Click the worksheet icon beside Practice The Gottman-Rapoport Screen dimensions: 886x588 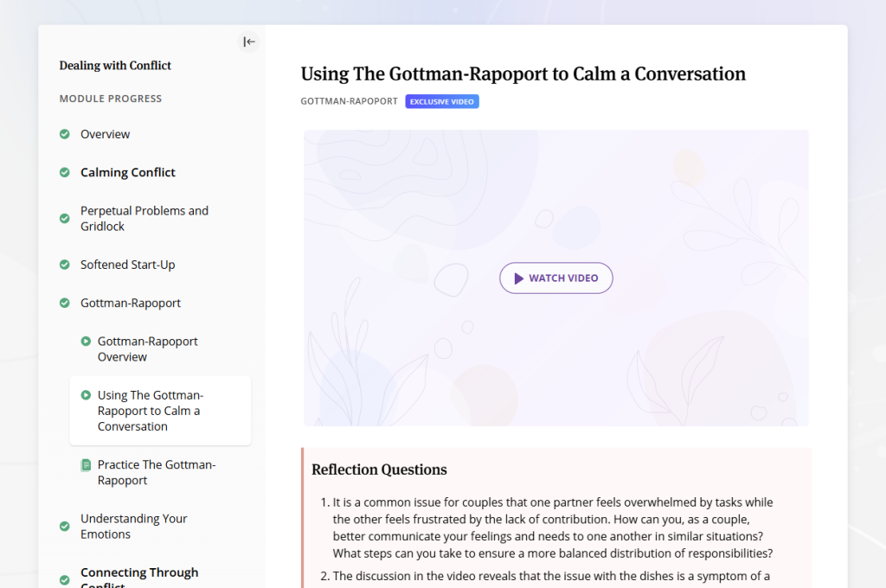pyautogui.click(x=85, y=464)
